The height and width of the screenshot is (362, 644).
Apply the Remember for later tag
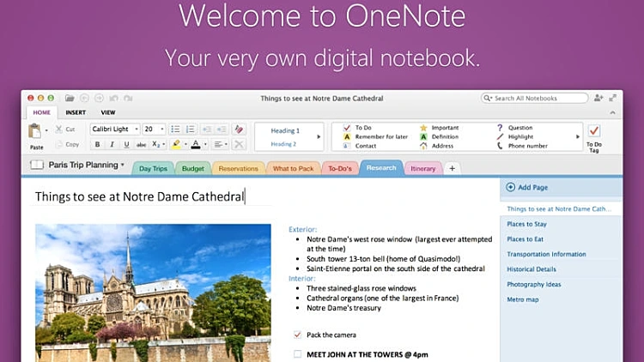(375, 136)
